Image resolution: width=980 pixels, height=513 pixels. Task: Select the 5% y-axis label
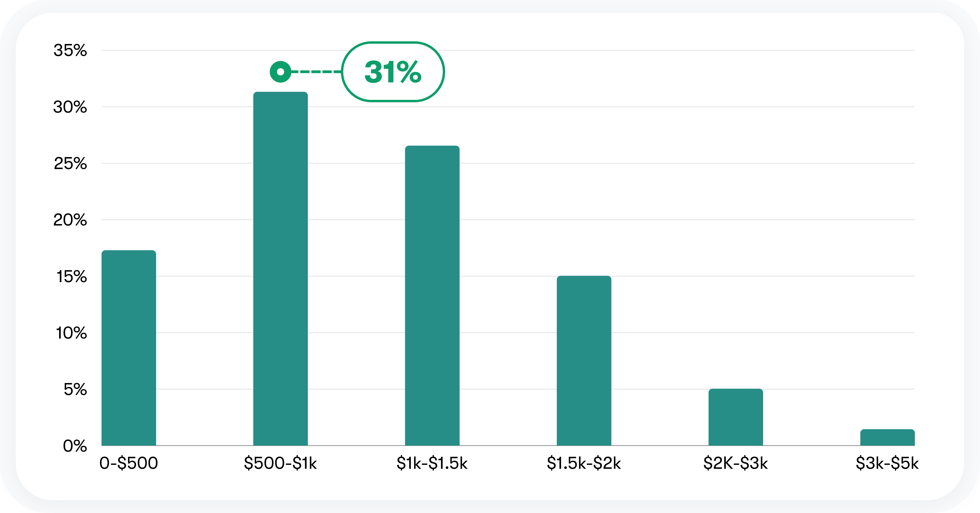[75, 389]
